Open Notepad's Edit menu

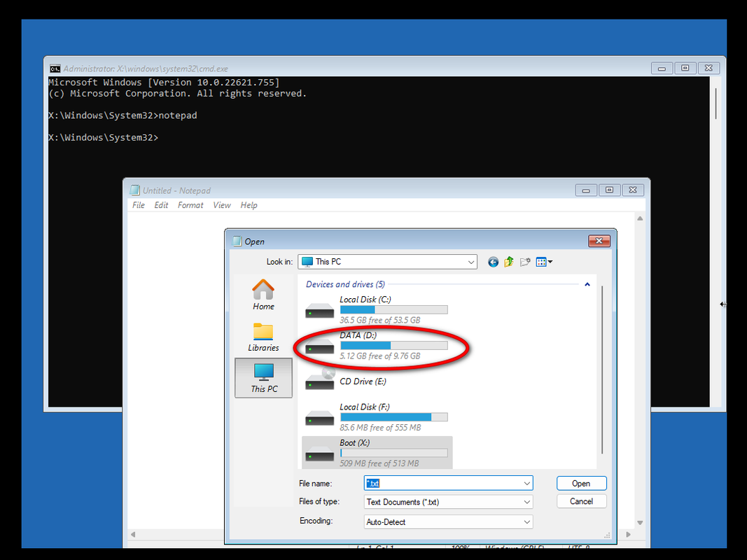tap(161, 205)
